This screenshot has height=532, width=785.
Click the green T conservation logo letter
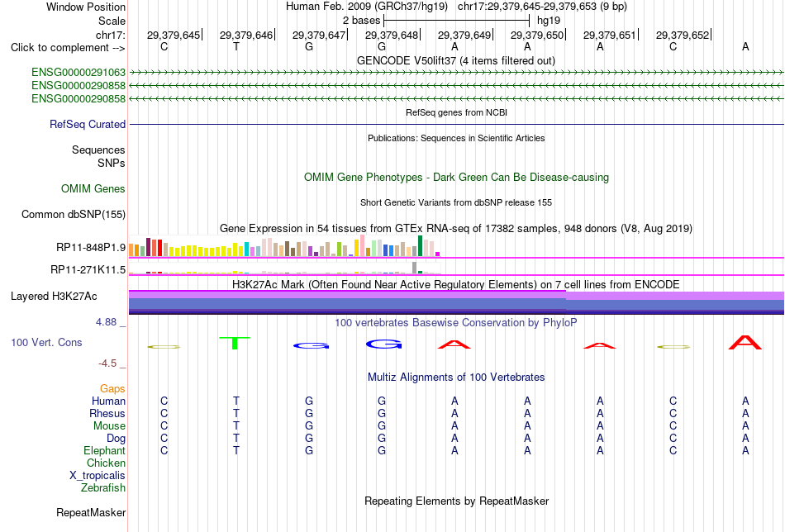click(235, 344)
